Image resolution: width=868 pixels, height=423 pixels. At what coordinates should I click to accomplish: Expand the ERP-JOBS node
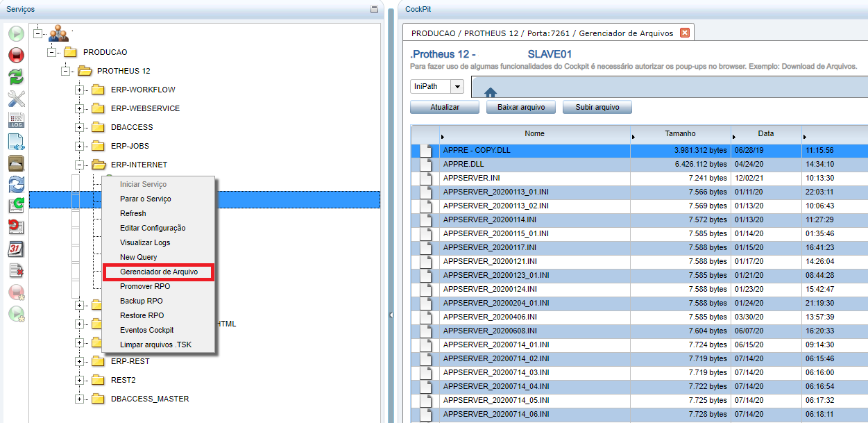tap(79, 146)
